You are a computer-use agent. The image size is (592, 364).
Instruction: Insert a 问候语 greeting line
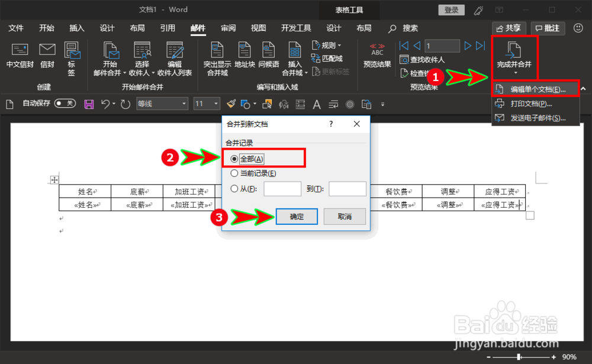point(268,55)
